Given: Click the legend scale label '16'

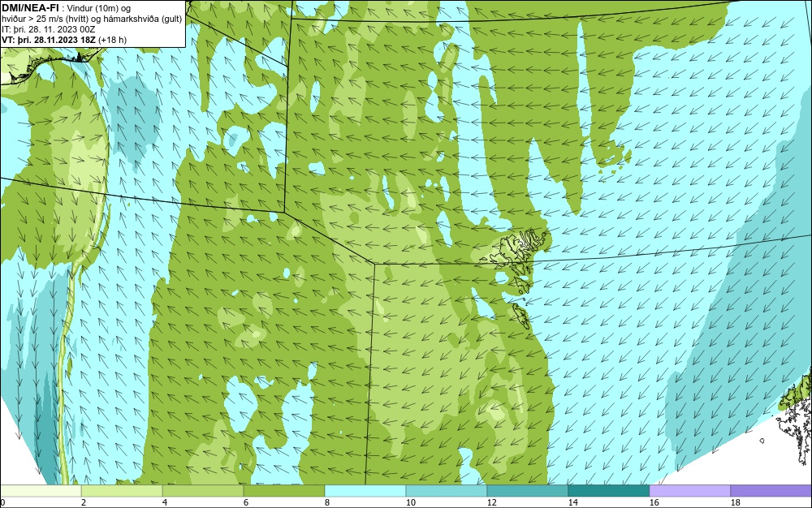Looking at the screenshot, I should coord(654,502).
